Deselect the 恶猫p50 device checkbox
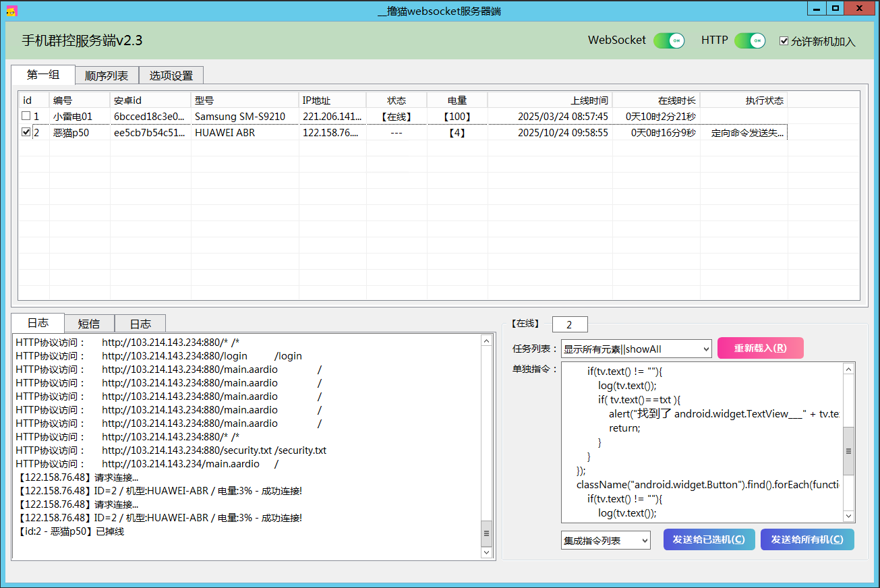 (26, 133)
